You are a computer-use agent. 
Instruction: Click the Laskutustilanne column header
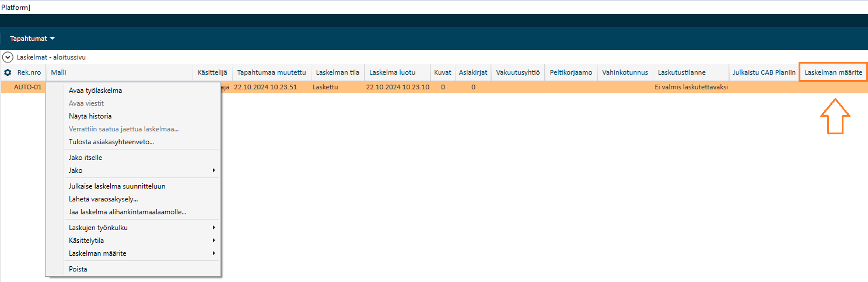pyautogui.click(x=691, y=73)
